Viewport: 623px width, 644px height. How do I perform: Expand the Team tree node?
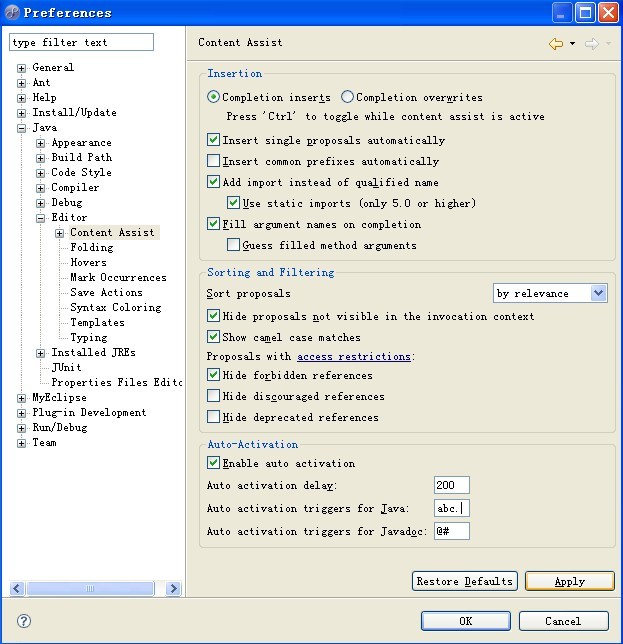pos(21,443)
